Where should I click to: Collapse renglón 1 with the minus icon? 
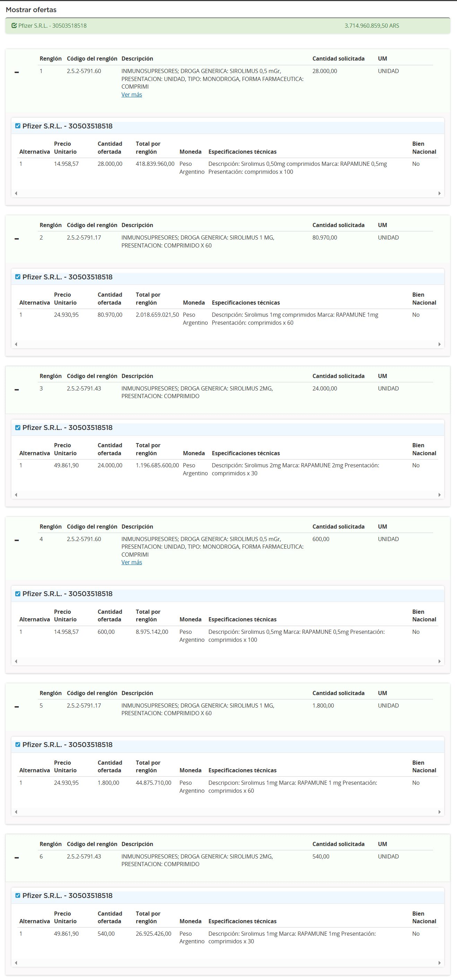17,72
